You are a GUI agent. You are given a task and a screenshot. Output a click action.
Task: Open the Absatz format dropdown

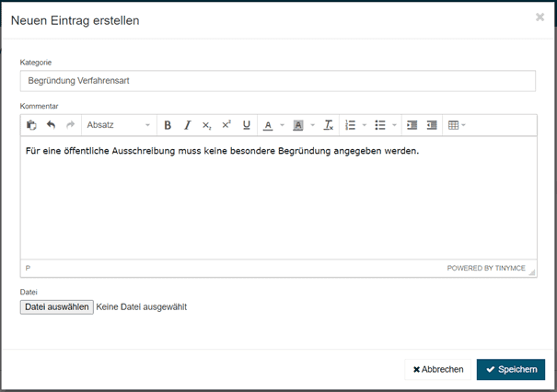(119, 125)
